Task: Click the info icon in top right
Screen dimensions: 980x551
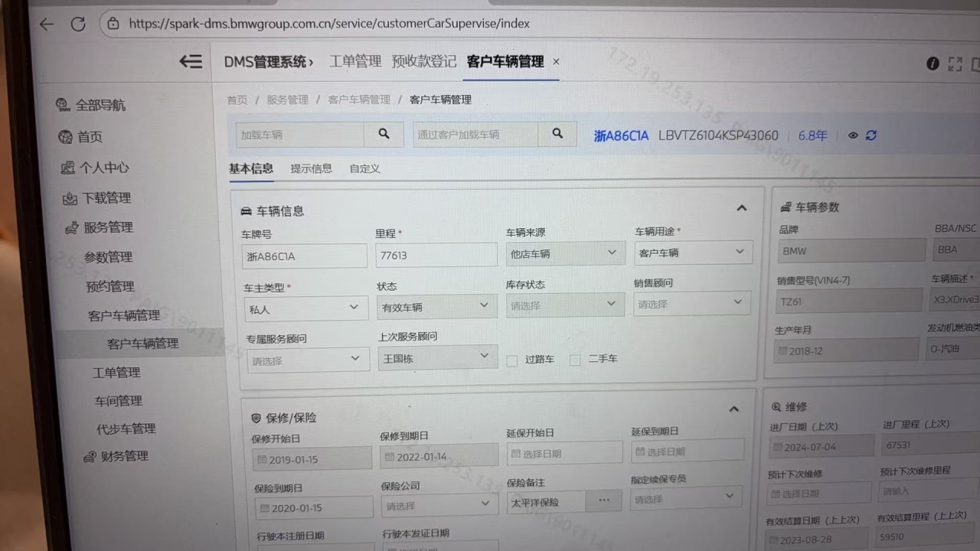Action: click(933, 64)
